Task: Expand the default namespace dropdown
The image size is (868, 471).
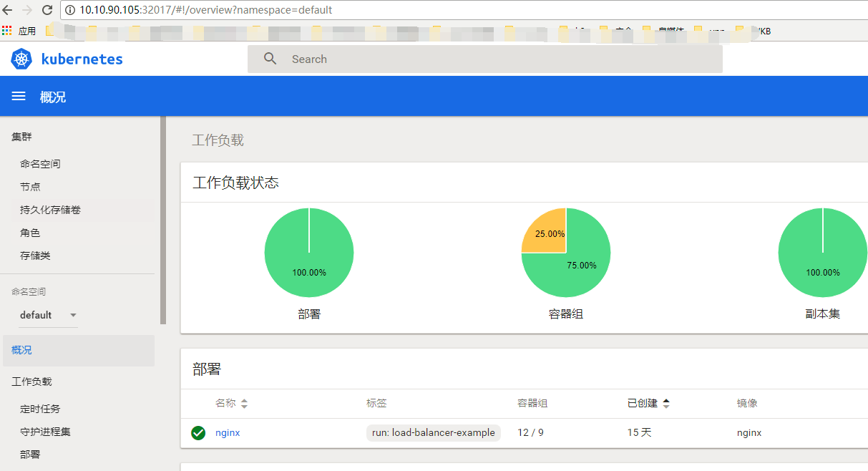Action: click(73, 316)
